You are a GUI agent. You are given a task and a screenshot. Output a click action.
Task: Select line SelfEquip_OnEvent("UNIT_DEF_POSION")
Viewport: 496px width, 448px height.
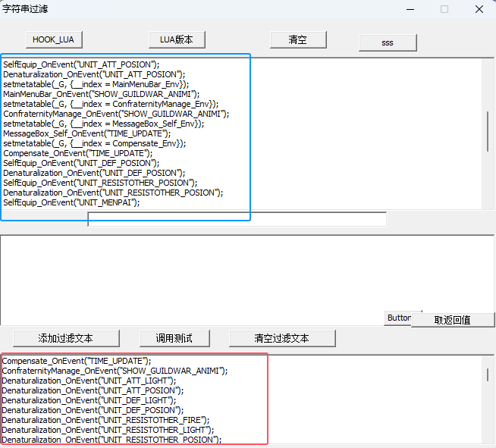click(x=81, y=163)
